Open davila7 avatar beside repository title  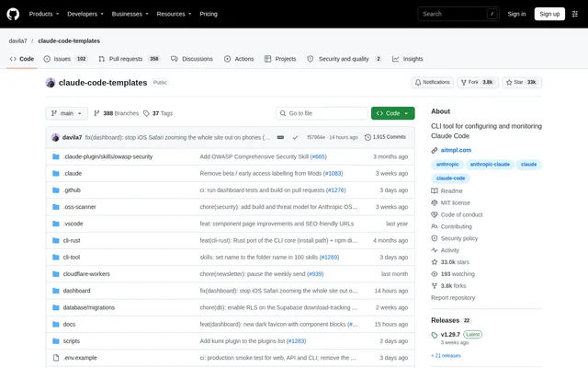pyautogui.click(x=51, y=83)
